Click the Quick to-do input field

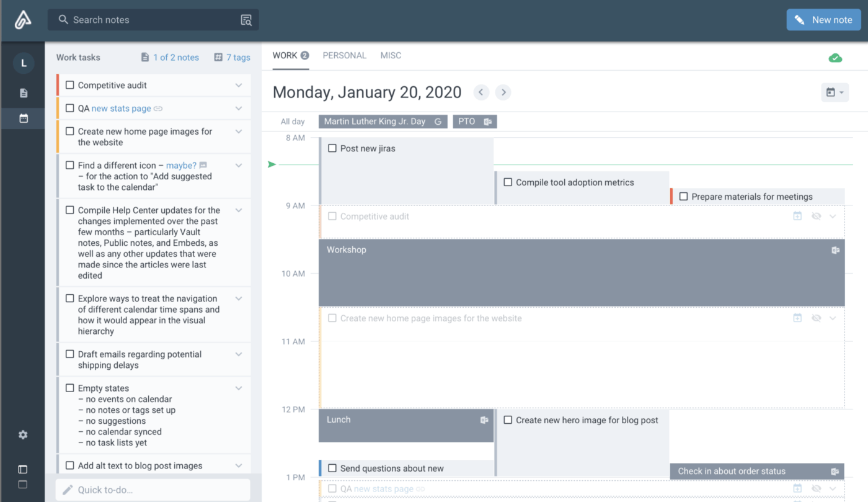(153, 490)
